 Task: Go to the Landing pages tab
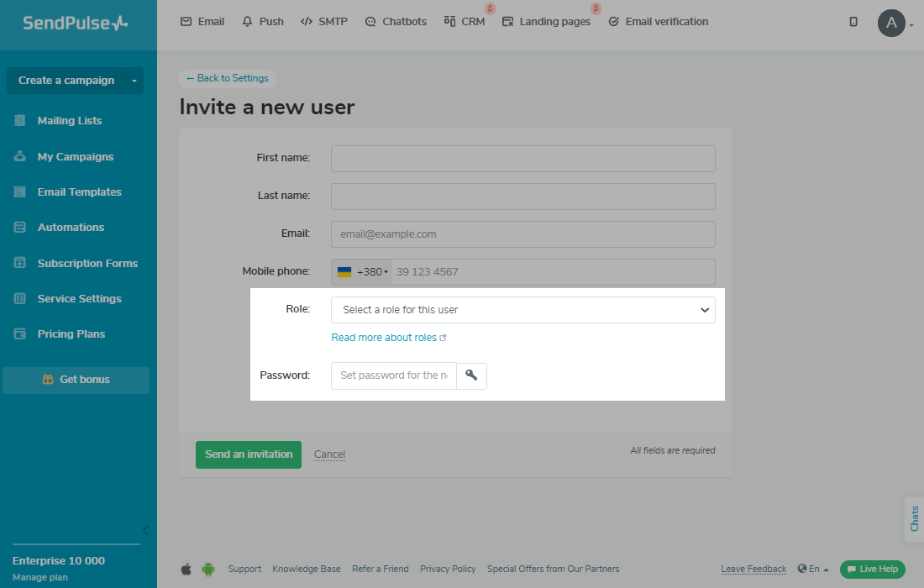coord(546,22)
